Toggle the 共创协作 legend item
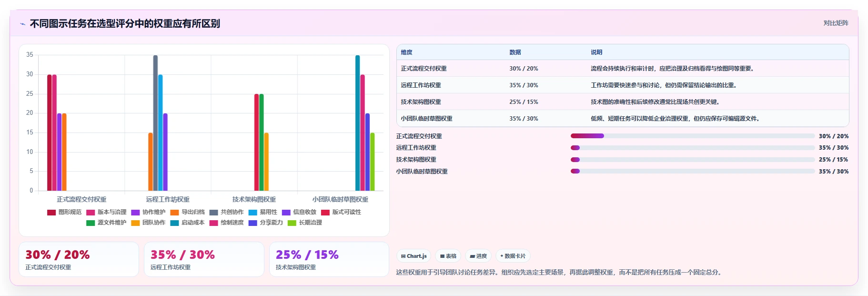 226,212
